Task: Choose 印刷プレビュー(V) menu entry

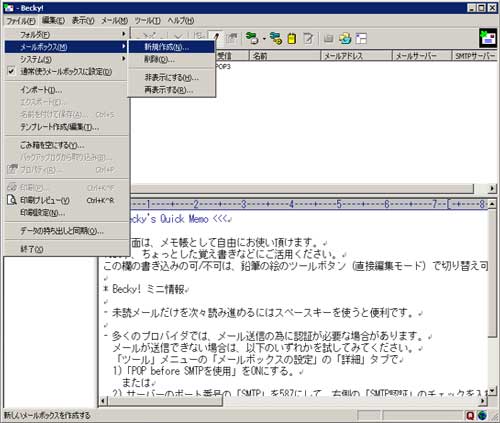Action: 67,200
